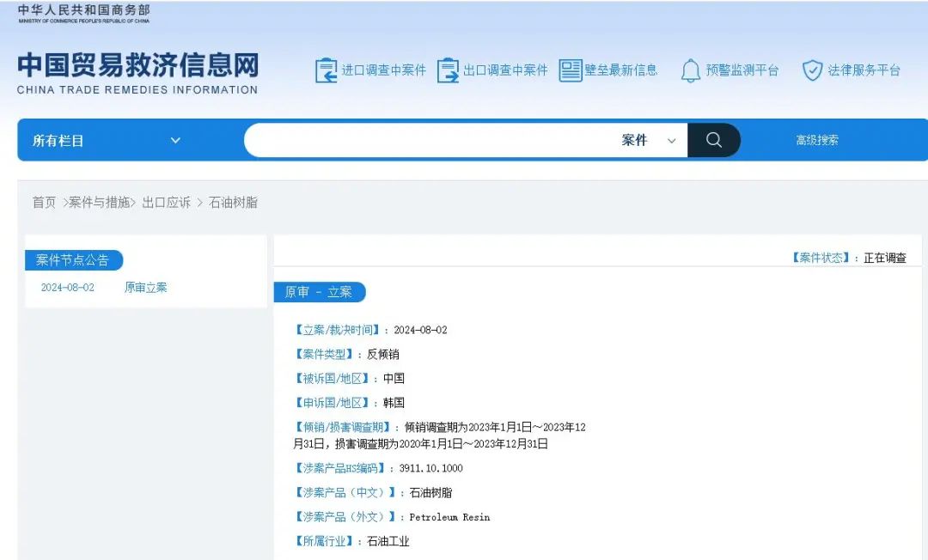Screen dimensions: 928x560
Task: Click the 韩国 complainant country value
Action: click(394, 403)
